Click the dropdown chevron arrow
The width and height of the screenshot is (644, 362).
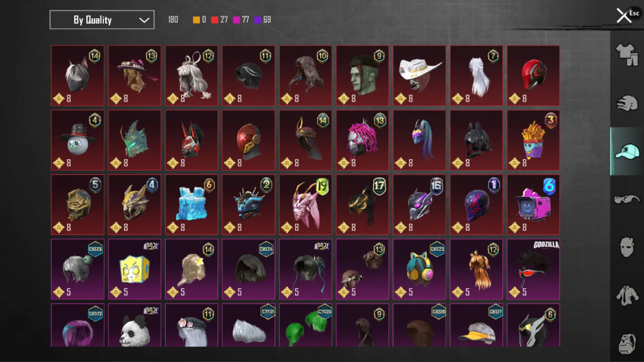tap(144, 20)
